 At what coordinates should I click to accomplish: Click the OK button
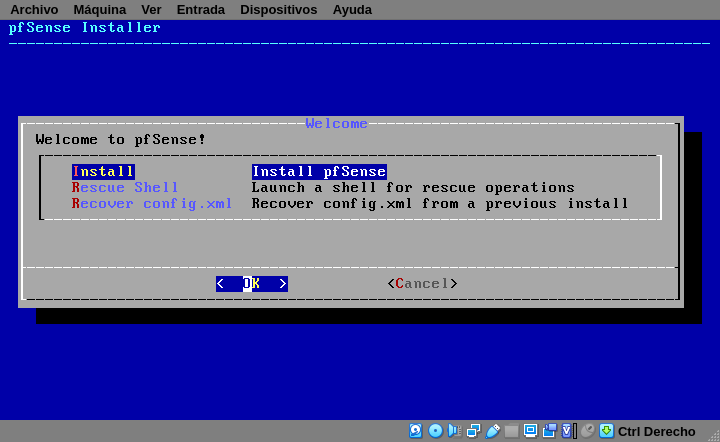point(252,284)
